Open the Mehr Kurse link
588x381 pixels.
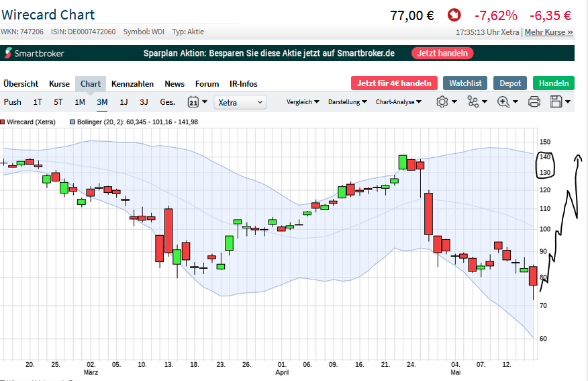(x=548, y=32)
